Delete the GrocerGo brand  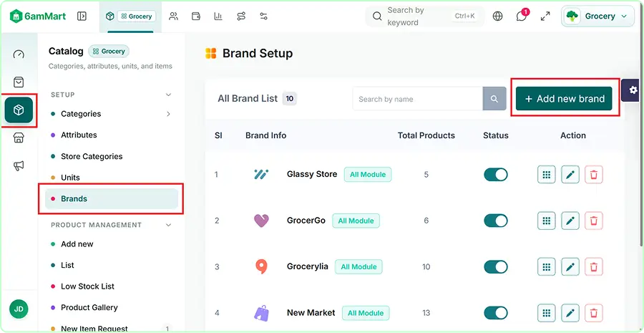(x=593, y=221)
